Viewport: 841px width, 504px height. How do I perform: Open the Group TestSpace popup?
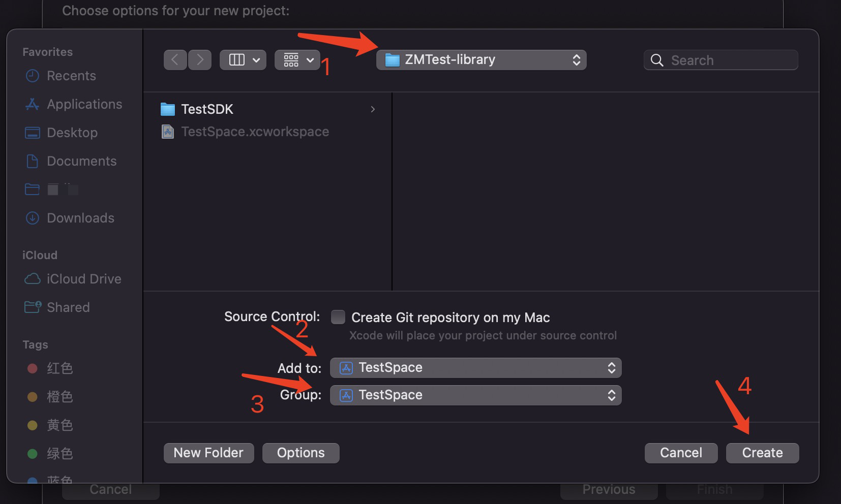[x=476, y=395]
